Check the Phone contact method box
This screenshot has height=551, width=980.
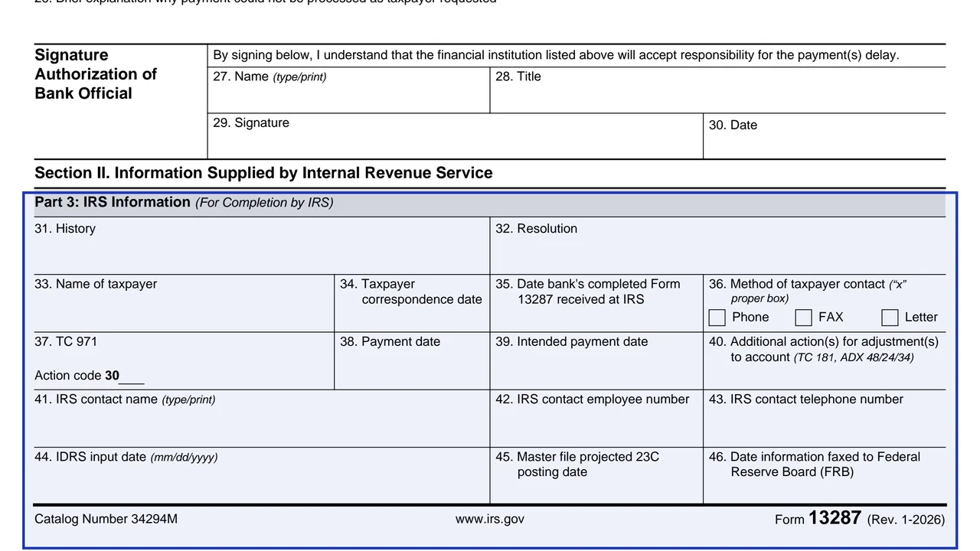pos(717,318)
